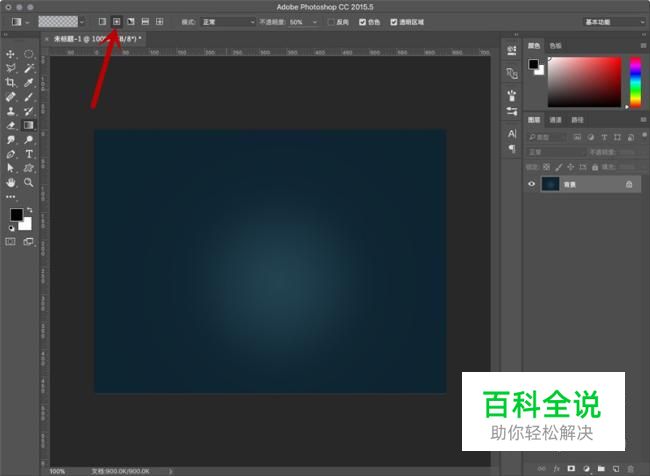Select the Eyedropper tool

pos(29,83)
